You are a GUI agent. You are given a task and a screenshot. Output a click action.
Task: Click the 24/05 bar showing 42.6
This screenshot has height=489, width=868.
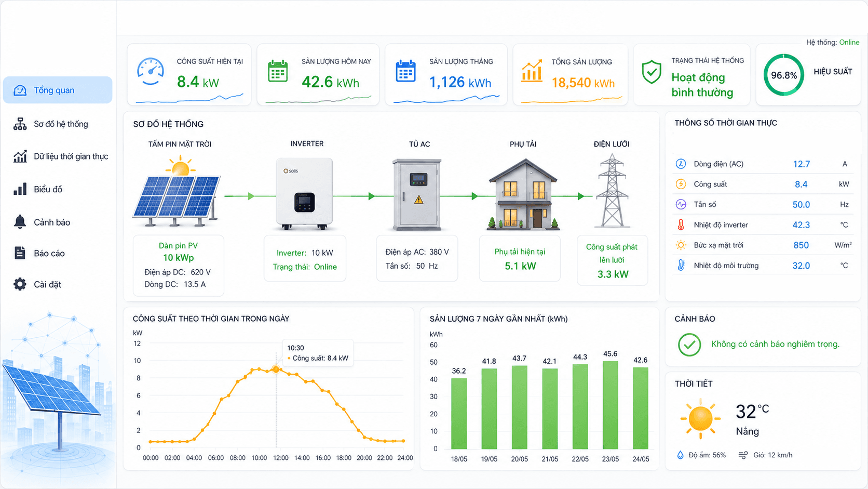[641, 408]
